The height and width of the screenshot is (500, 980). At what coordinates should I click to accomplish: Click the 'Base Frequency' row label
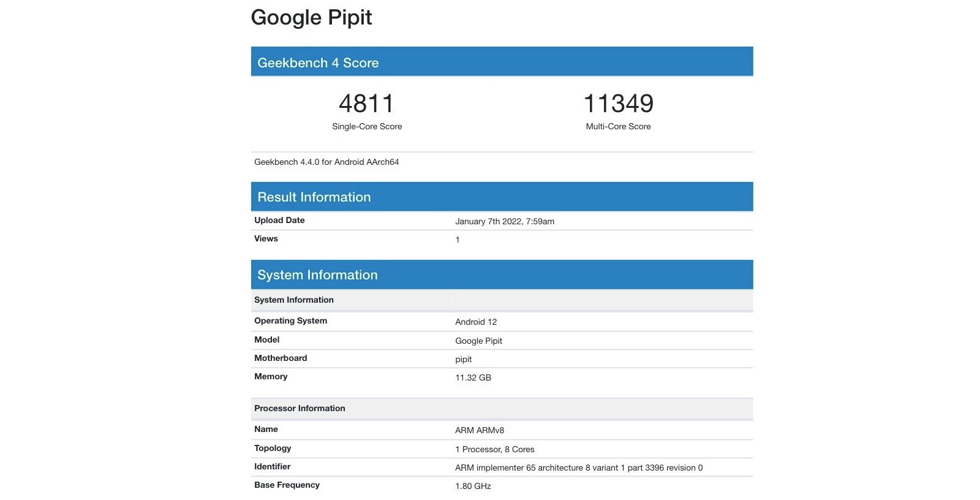287,485
